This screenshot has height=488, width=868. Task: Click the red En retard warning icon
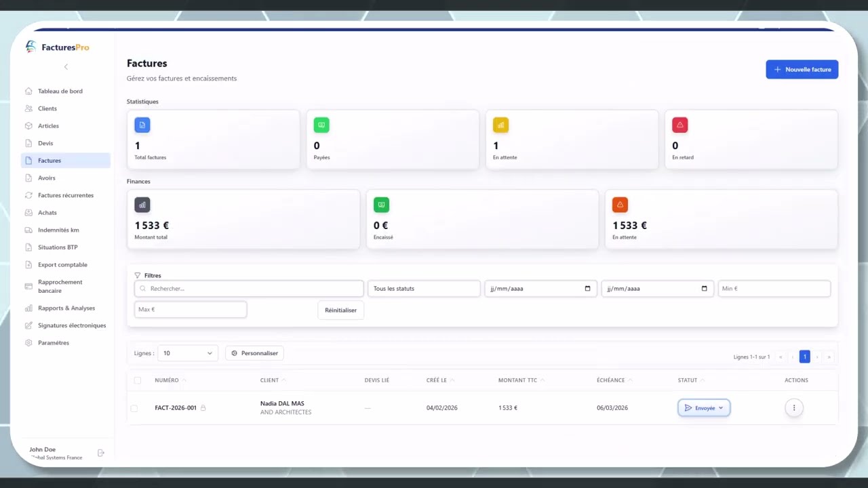679,125
